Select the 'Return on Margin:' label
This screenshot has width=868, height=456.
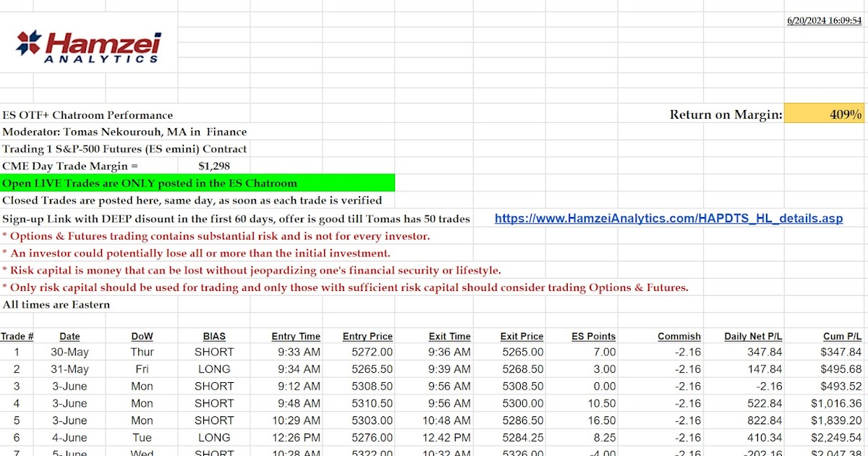click(x=726, y=114)
